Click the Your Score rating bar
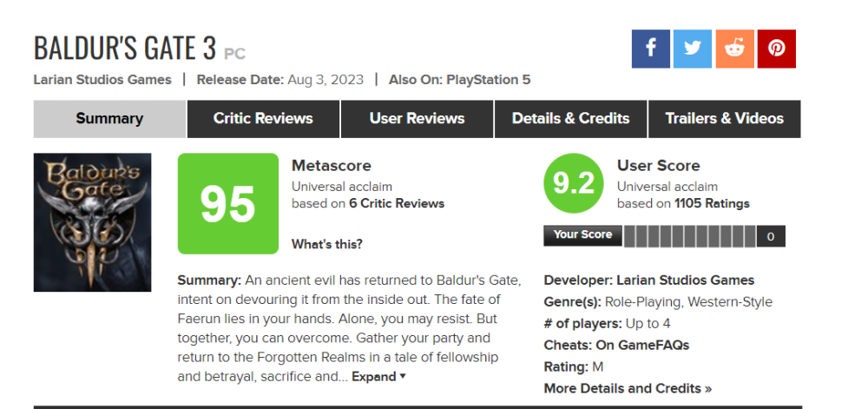This screenshot has height=409, width=868. pyautogui.click(x=689, y=236)
